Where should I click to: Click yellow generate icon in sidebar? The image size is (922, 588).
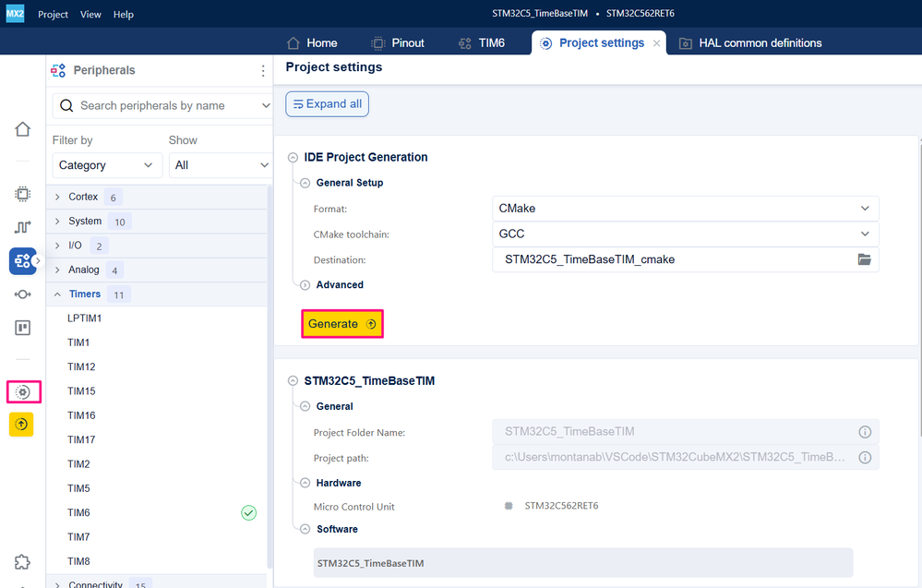point(21,425)
